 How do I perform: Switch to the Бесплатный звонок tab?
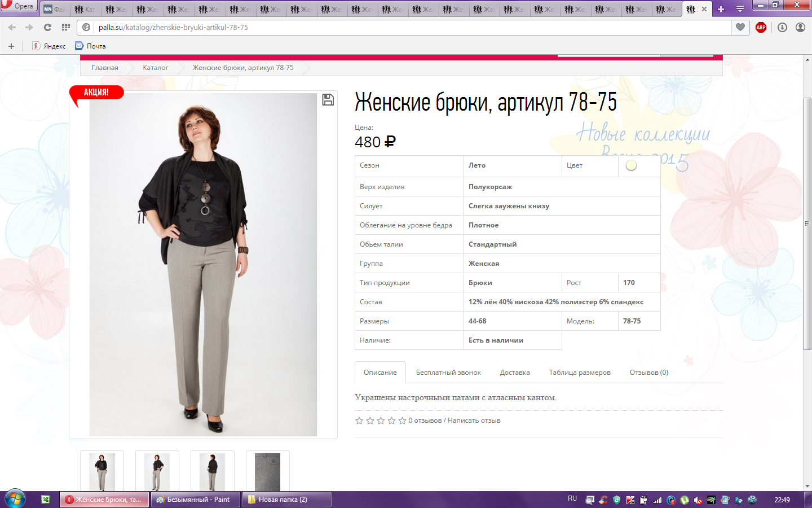(x=448, y=373)
